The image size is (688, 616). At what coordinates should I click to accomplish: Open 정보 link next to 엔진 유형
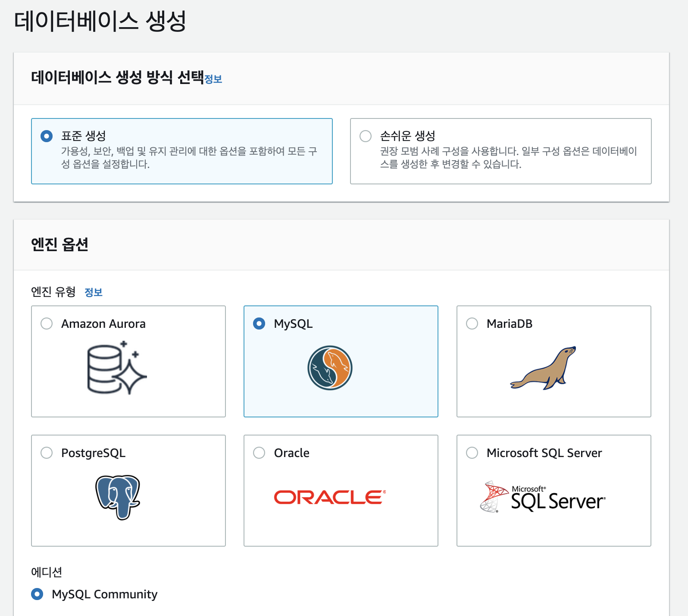click(94, 292)
